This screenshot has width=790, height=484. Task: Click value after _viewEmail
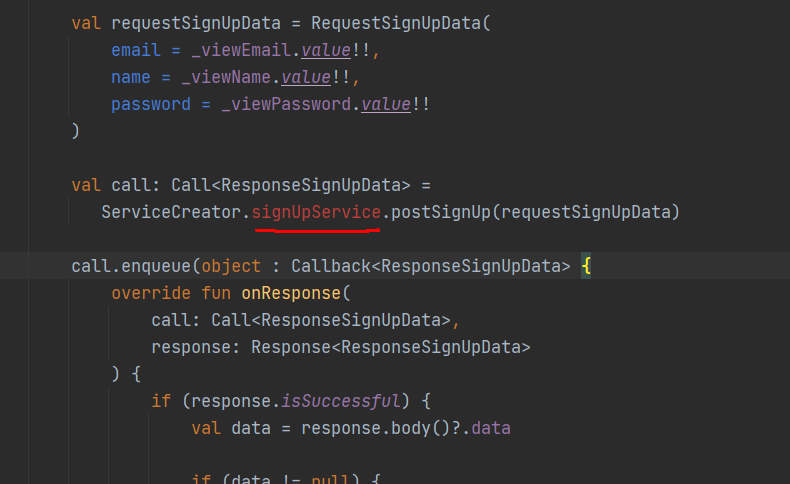point(326,50)
